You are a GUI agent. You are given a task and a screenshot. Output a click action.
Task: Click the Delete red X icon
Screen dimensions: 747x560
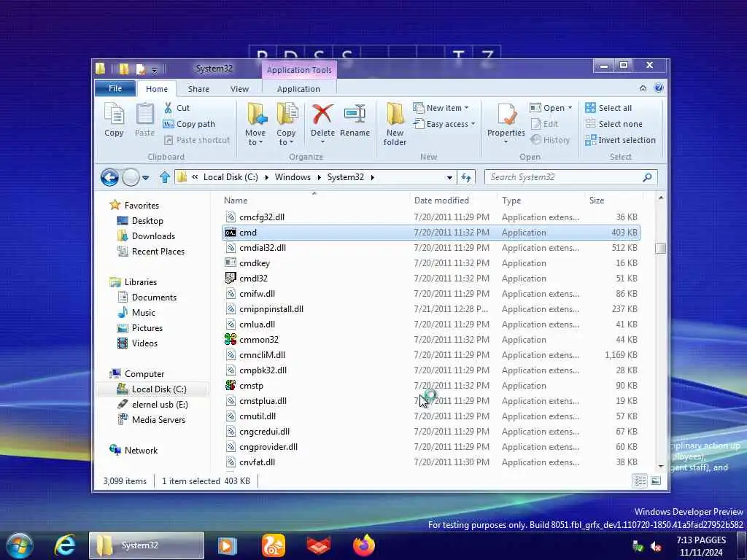(322, 115)
